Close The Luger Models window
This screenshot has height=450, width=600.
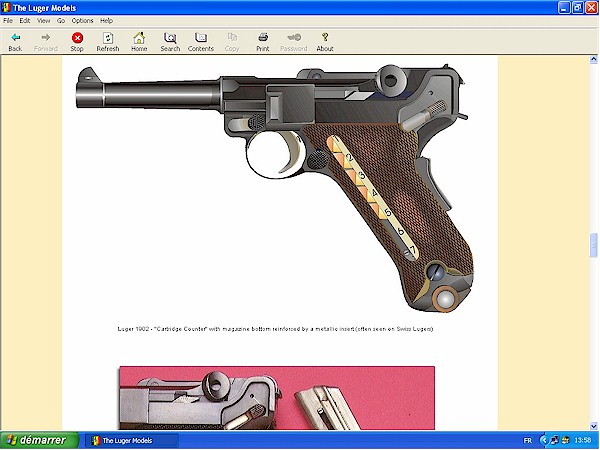point(592,8)
